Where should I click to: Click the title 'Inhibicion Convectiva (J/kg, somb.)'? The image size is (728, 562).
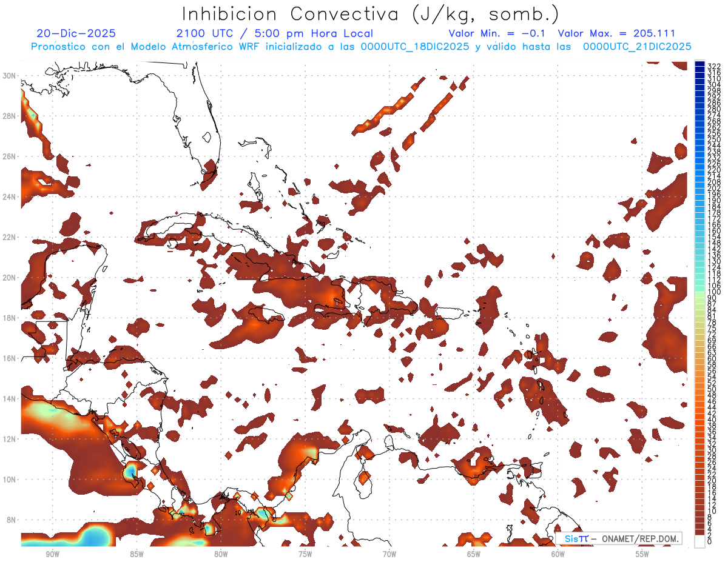point(370,14)
